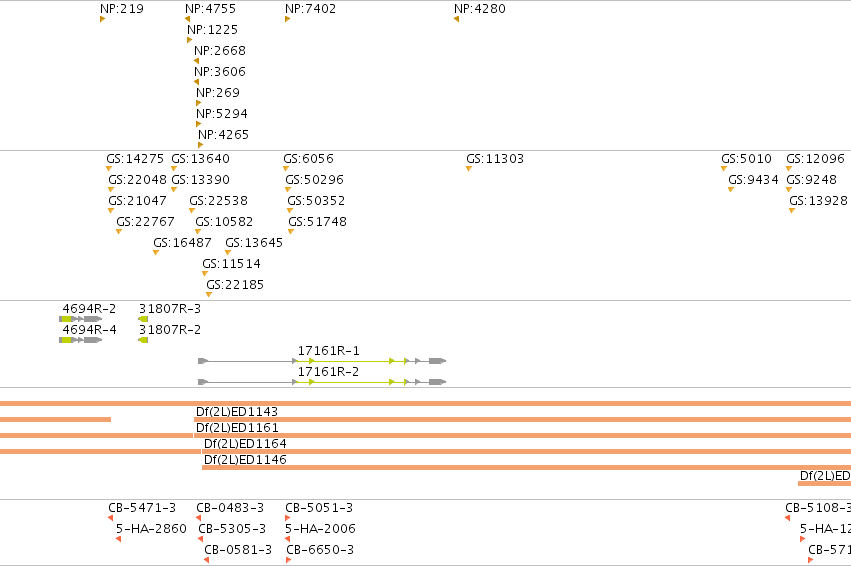Click the 17161R-1 label text
Screen dimensions: 851x566
tap(328, 351)
